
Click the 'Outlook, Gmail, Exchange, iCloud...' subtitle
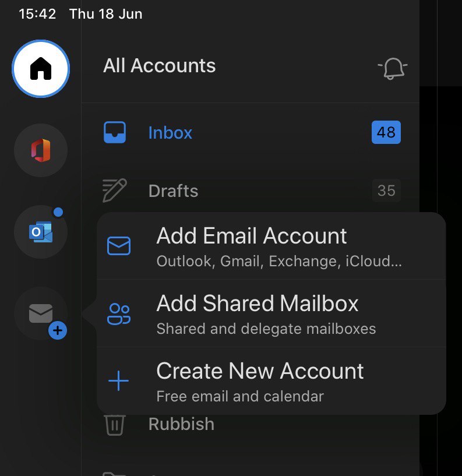pyautogui.click(x=279, y=262)
